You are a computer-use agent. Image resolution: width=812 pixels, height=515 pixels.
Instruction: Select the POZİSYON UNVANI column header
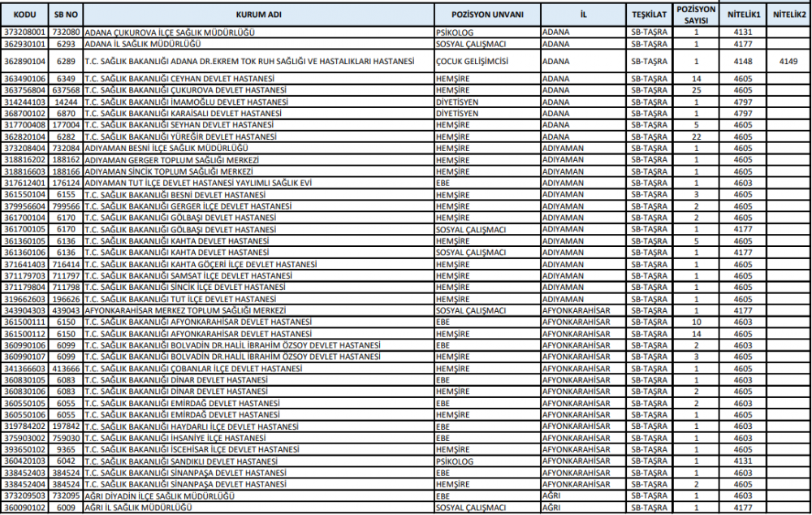coord(487,15)
